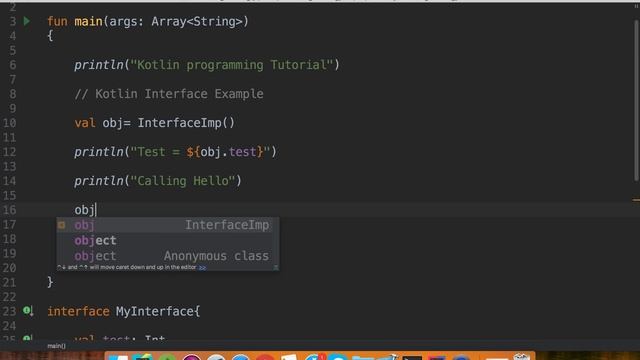Click main() in the breadcrumb bar
This screenshot has width=640, height=360.
click(x=56, y=346)
